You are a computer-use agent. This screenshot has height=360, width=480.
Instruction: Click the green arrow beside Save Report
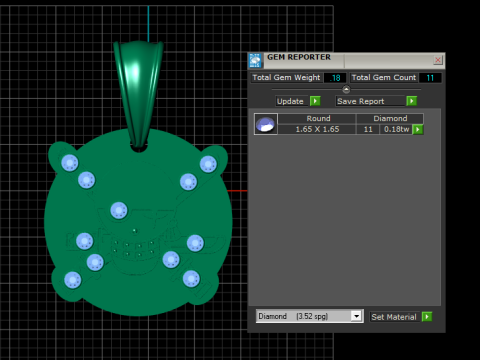pyautogui.click(x=412, y=101)
